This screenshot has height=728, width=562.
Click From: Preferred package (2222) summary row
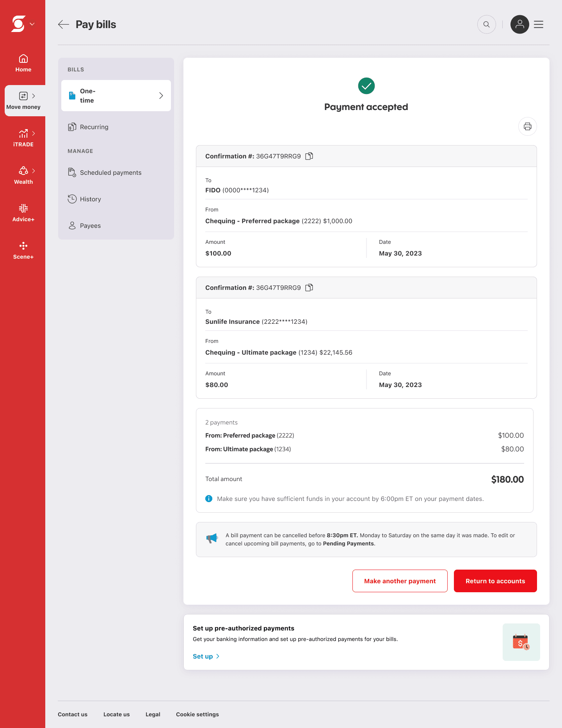(x=365, y=435)
